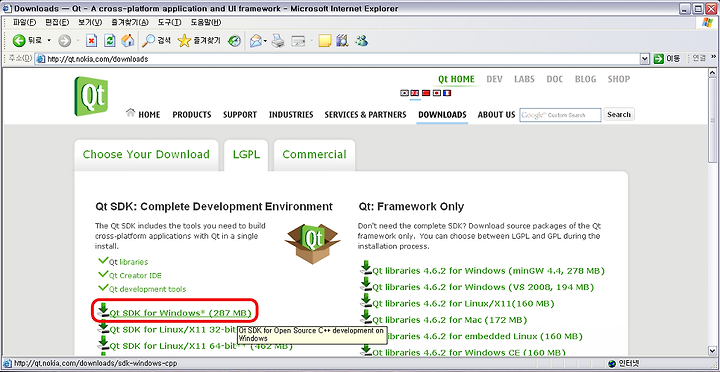Open PRODUCTS in main navigation
Viewport: 720px width, 372px height.
(x=192, y=115)
